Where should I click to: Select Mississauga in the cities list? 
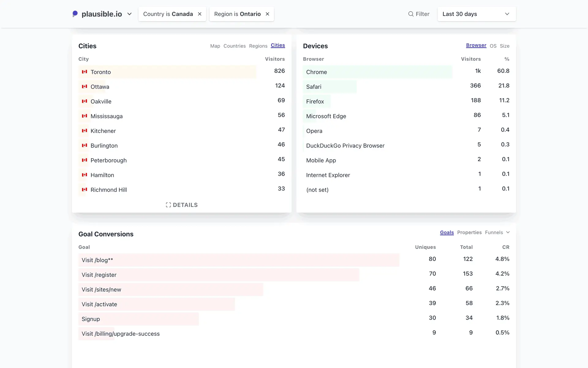click(106, 116)
